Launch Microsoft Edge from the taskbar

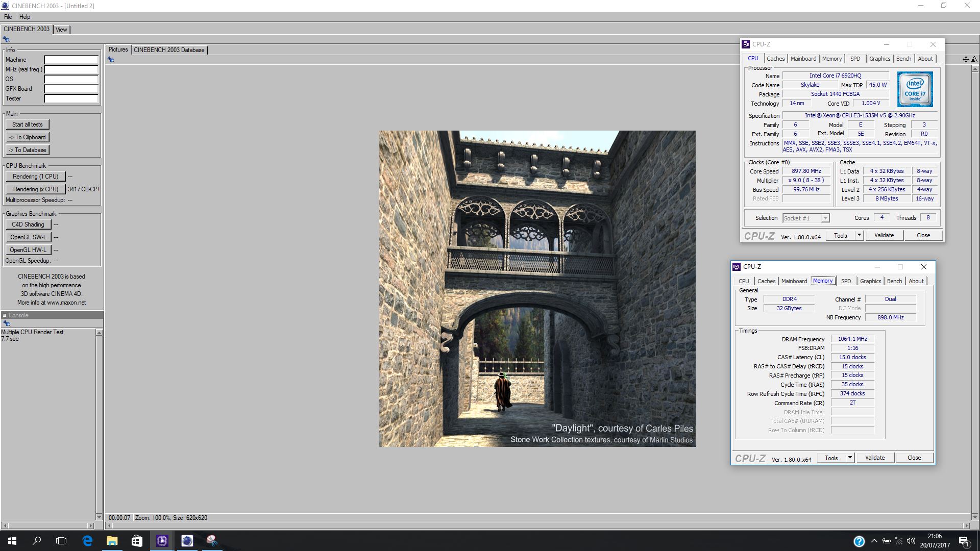(x=87, y=541)
